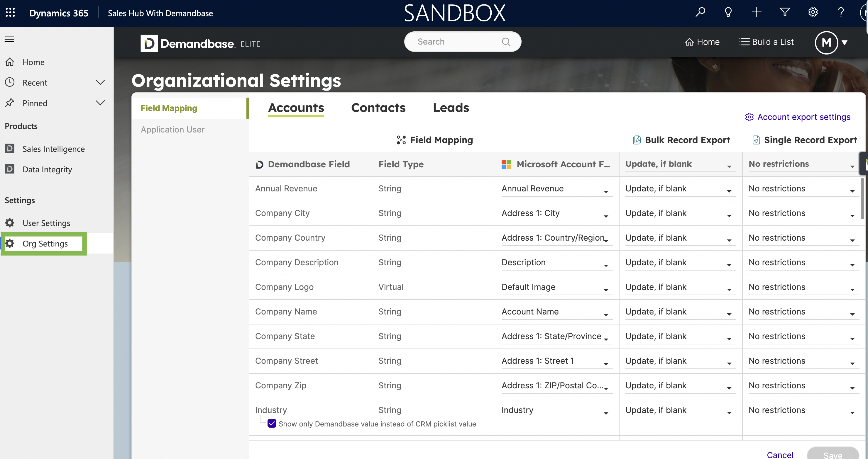
Task: Click the help question mark icon
Action: pyautogui.click(x=841, y=13)
